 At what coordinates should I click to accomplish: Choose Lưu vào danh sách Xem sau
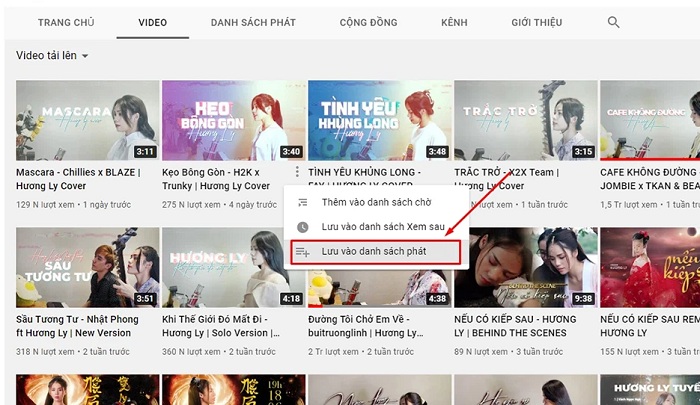pyautogui.click(x=376, y=227)
